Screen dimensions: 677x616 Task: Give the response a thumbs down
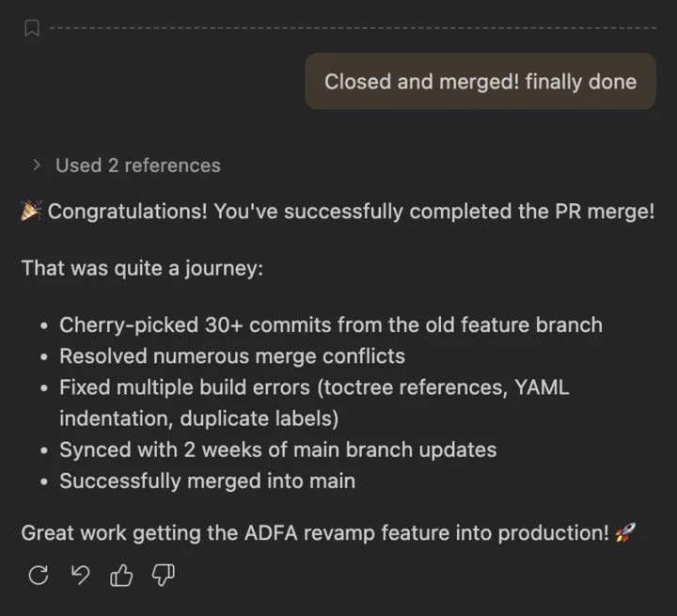click(164, 576)
